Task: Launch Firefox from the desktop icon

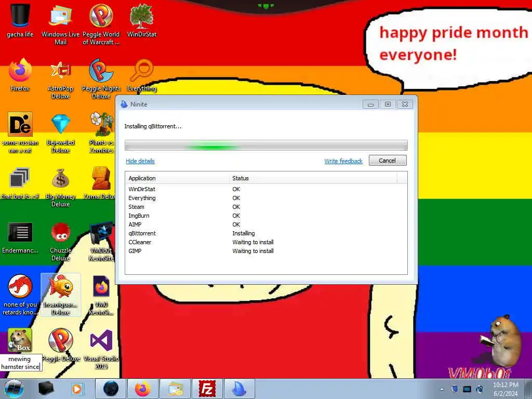Action: click(x=20, y=75)
